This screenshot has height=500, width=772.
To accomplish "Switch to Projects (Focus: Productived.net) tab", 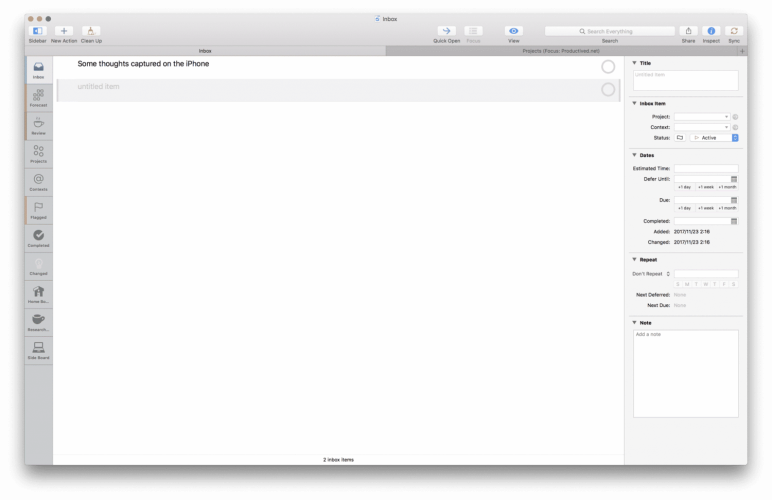I will coord(561,51).
